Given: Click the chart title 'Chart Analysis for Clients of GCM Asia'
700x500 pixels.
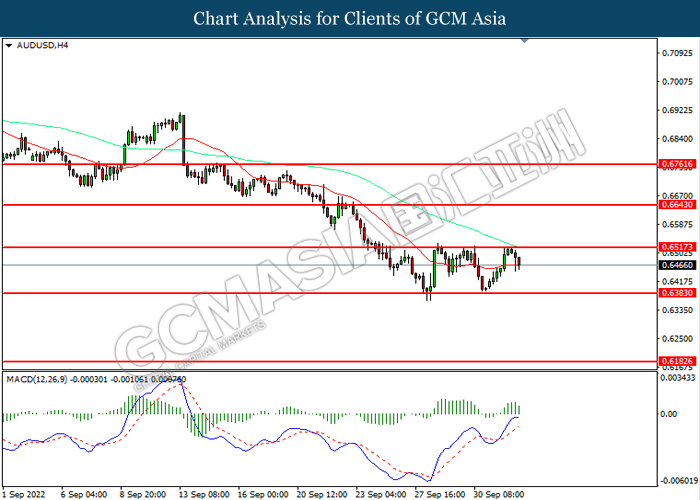Looking at the screenshot, I should [350, 18].
